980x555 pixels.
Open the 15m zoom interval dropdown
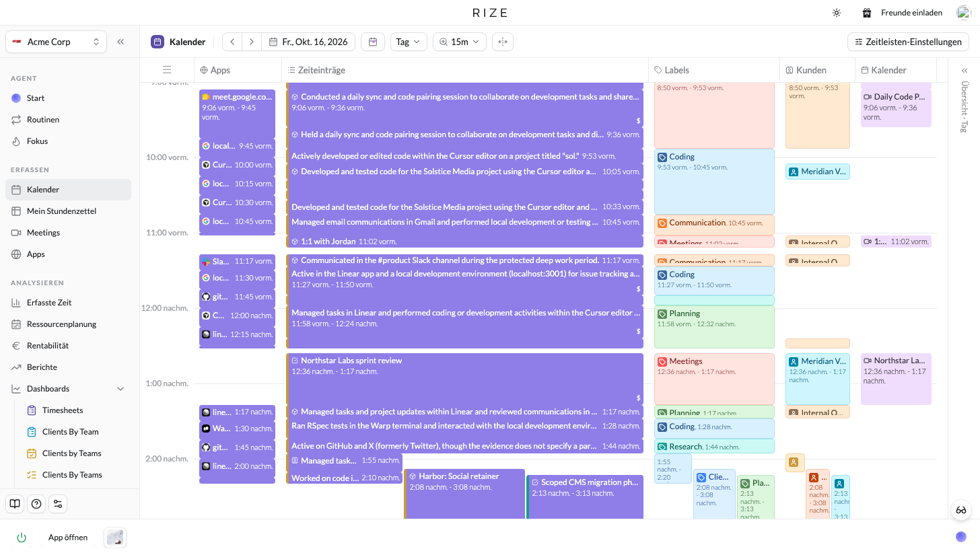coord(460,42)
